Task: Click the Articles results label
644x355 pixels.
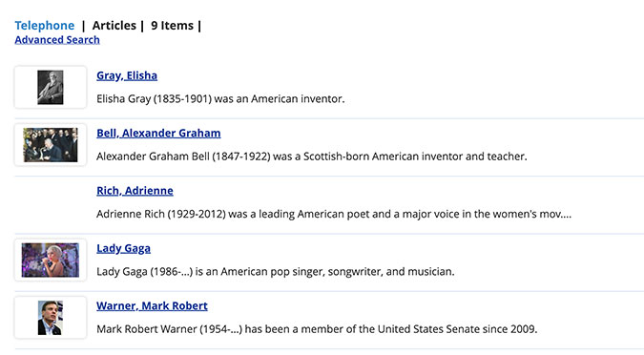Action: (114, 26)
